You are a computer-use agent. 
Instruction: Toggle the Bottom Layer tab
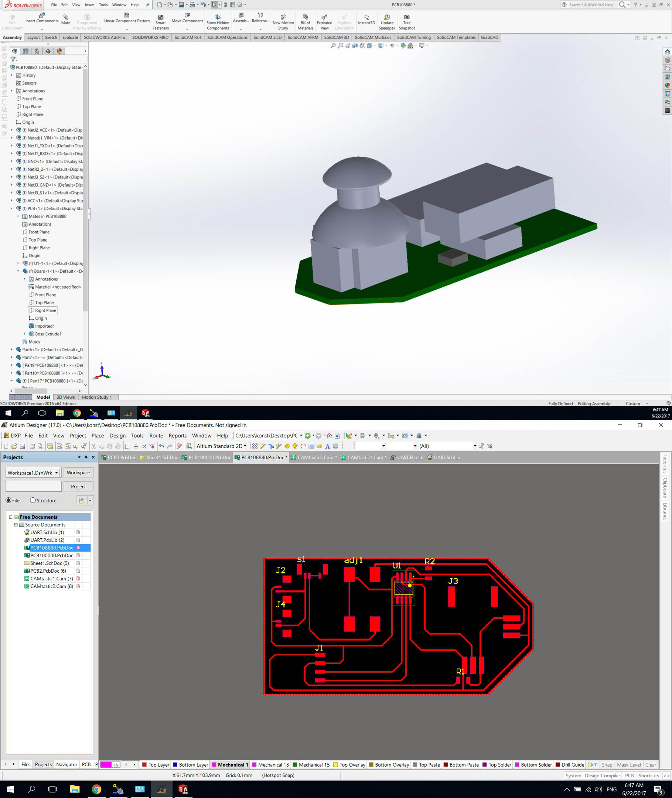pos(190,764)
